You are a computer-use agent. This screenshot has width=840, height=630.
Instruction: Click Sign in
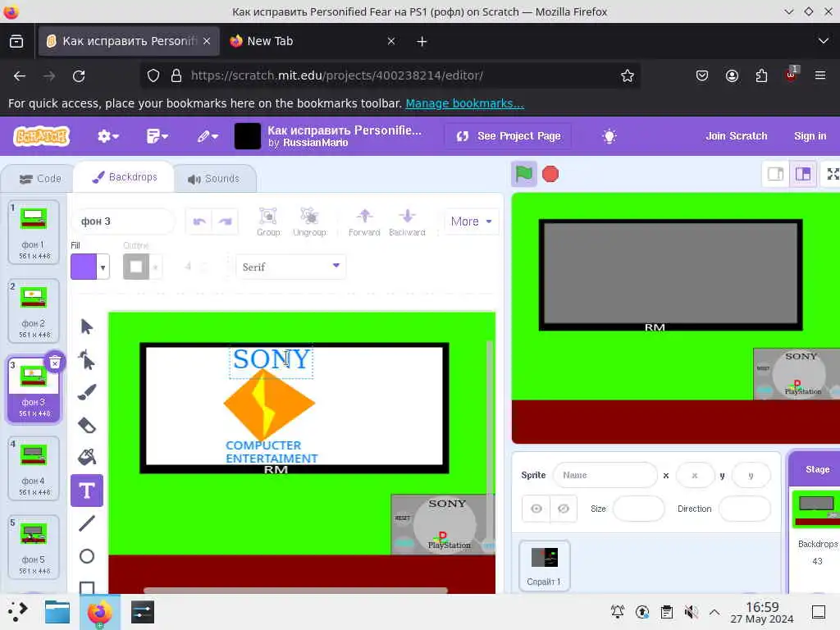click(x=810, y=136)
